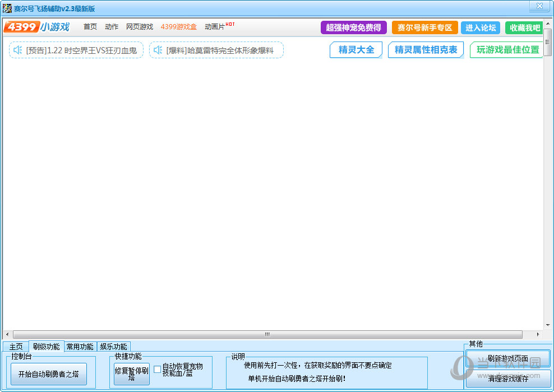Click the 刷新游戏页面 button
The height and width of the screenshot is (392, 554).
[508, 359]
